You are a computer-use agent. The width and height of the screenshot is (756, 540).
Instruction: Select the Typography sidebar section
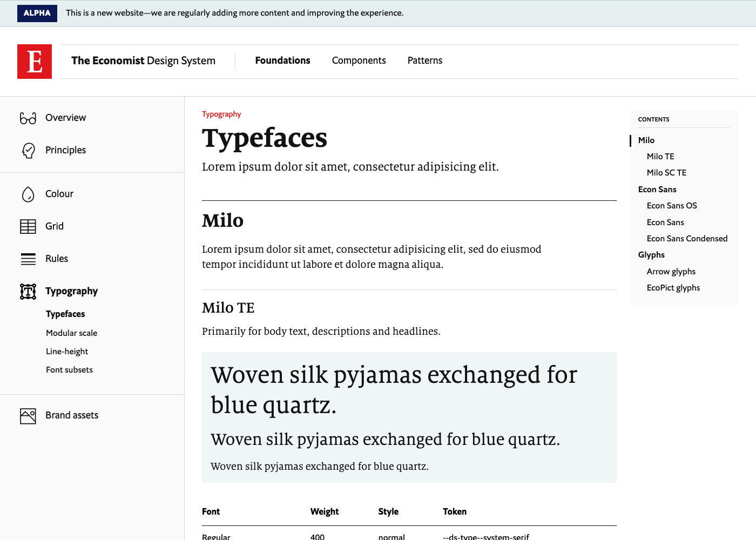pyautogui.click(x=71, y=291)
